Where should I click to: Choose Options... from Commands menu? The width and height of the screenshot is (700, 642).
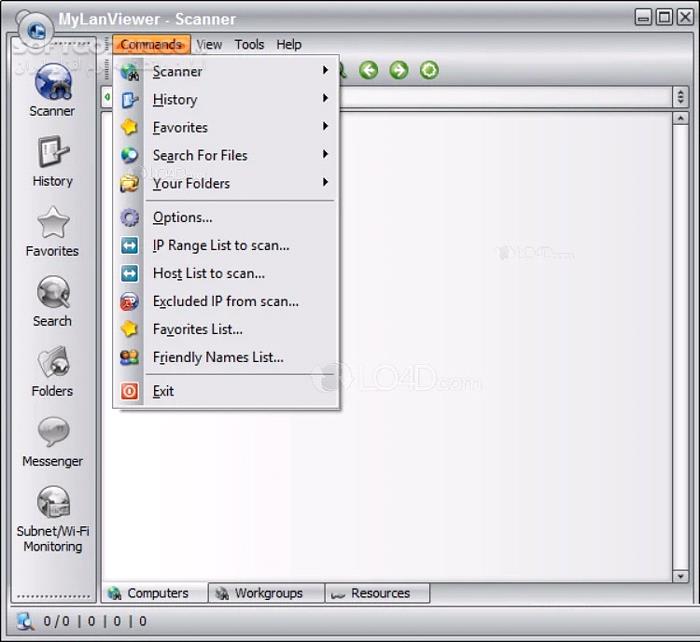[226, 217]
